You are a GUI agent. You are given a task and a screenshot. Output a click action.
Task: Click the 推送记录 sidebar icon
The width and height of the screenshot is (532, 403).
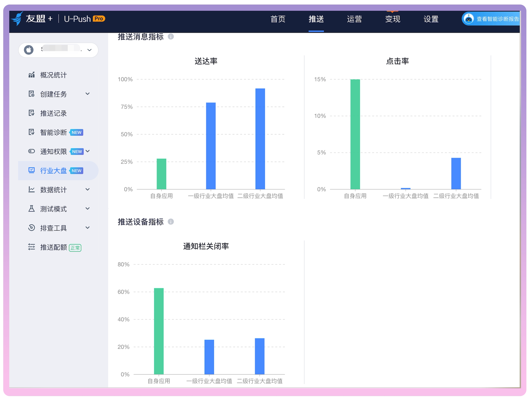[x=31, y=113]
